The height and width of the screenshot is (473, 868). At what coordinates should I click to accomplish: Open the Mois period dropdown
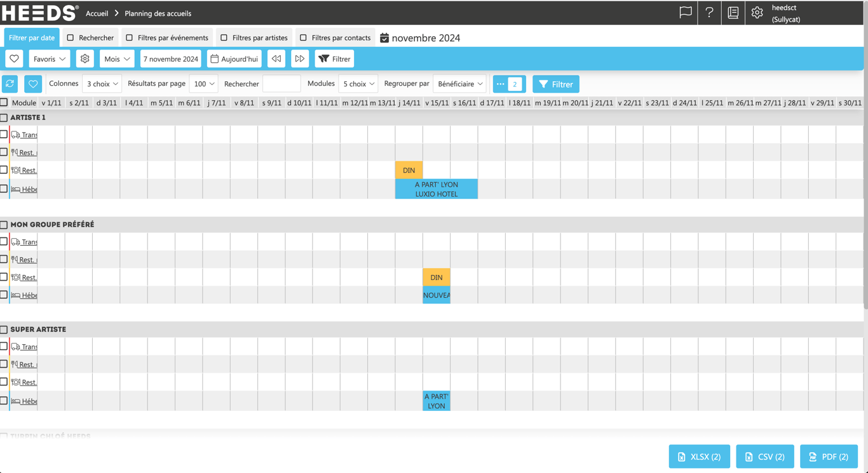(117, 59)
